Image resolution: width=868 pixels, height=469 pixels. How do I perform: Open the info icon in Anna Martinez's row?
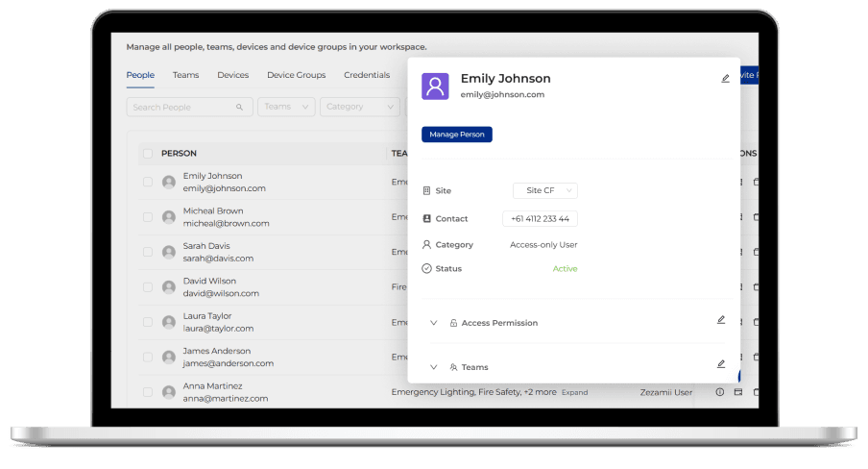pyautogui.click(x=719, y=392)
